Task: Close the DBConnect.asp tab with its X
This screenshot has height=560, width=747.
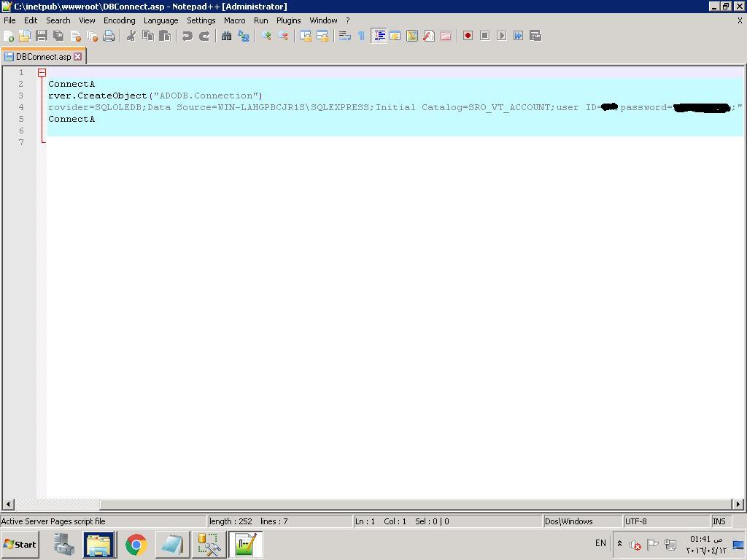Action: pyautogui.click(x=77, y=57)
